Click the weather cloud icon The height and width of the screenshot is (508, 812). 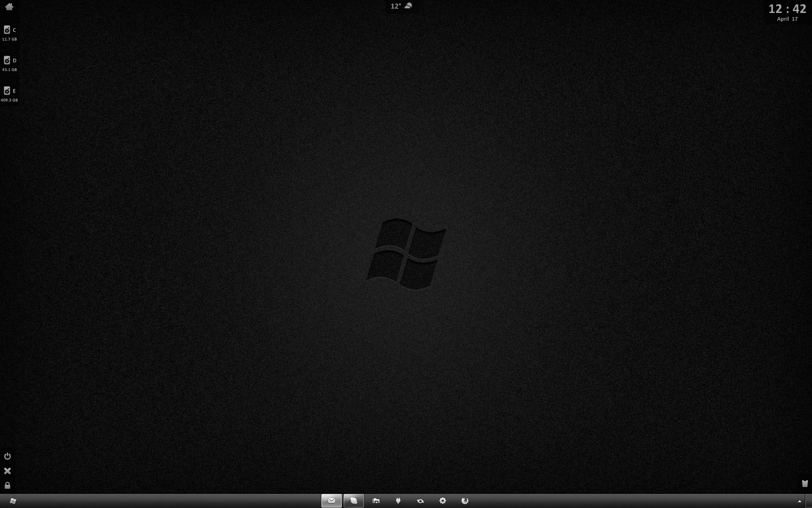(408, 6)
